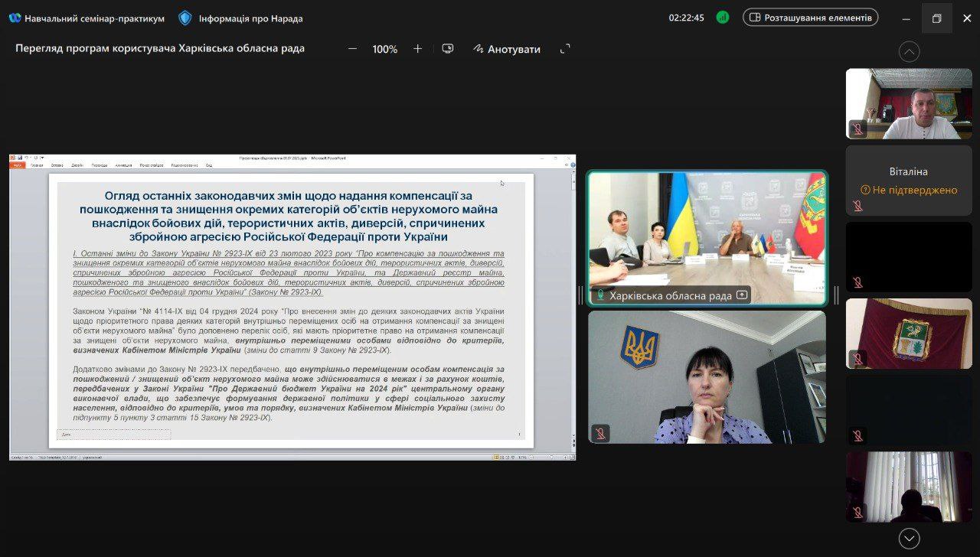Click muted mic icon on woman's video tile
The width and height of the screenshot is (980, 557).
tap(601, 433)
